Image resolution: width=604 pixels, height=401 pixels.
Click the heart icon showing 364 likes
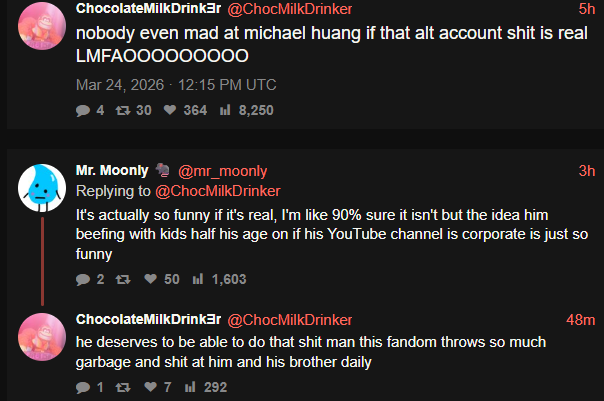[170, 110]
